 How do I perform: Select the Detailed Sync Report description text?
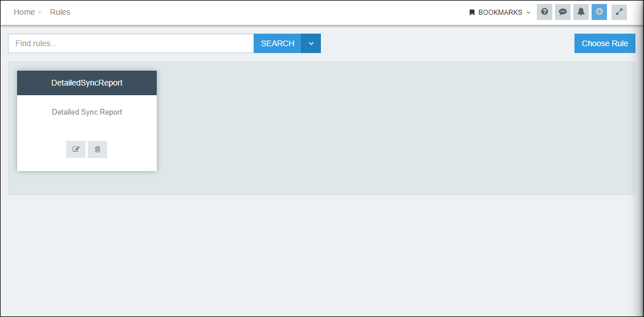tap(87, 112)
